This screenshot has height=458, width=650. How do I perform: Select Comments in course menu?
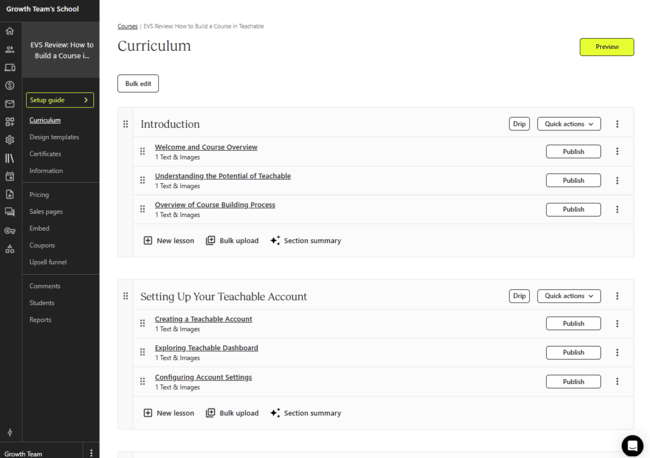pyautogui.click(x=45, y=286)
